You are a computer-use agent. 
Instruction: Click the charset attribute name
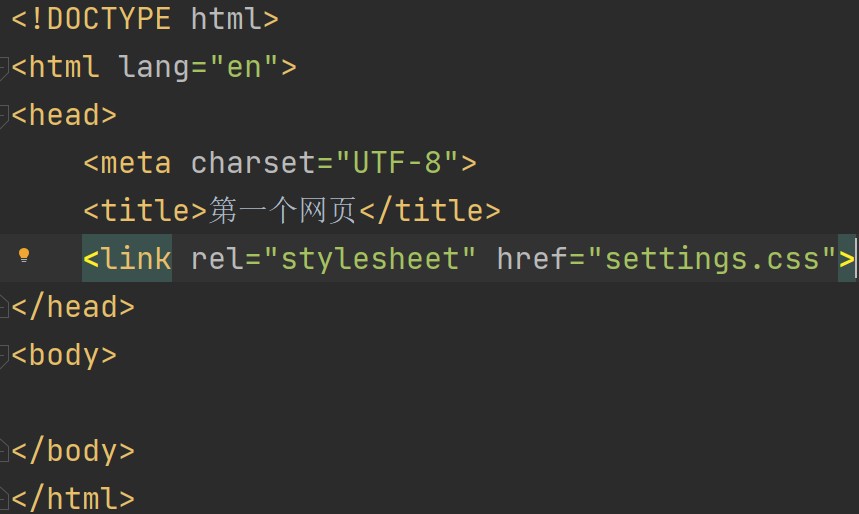point(253,163)
